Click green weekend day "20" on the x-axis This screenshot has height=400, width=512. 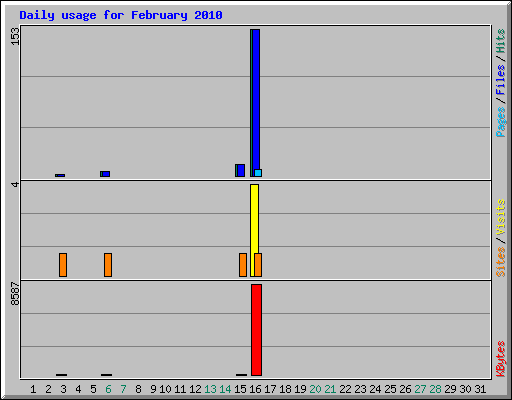tap(315, 389)
